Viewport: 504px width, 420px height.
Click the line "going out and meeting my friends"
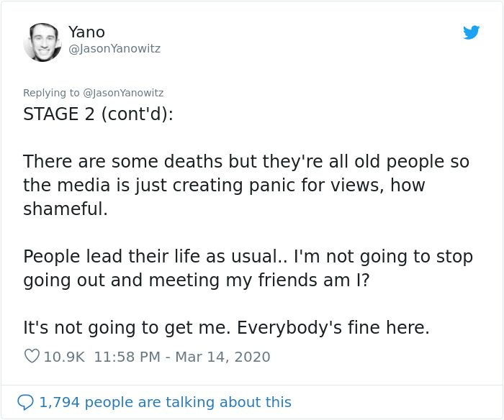click(x=197, y=280)
